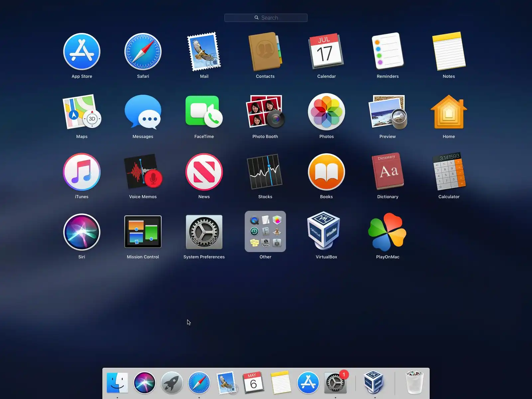Launch the Stocks app
Screen dimensions: 532x399
(x=265, y=172)
